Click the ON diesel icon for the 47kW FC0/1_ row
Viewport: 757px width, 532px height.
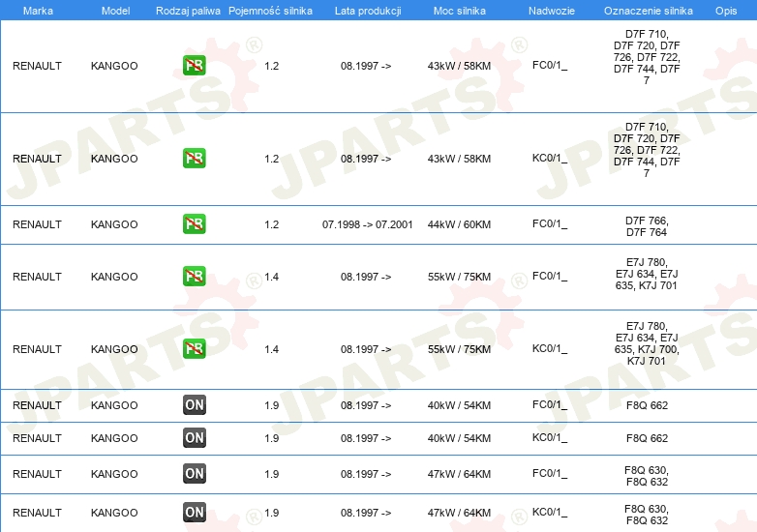click(194, 474)
